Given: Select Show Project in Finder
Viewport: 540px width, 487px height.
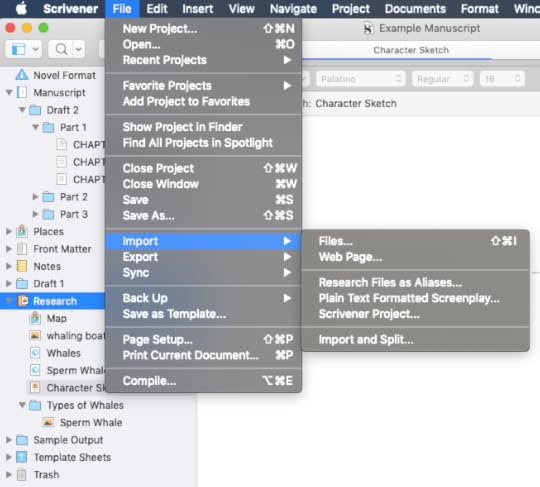Looking at the screenshot, I should click(204, 127).
